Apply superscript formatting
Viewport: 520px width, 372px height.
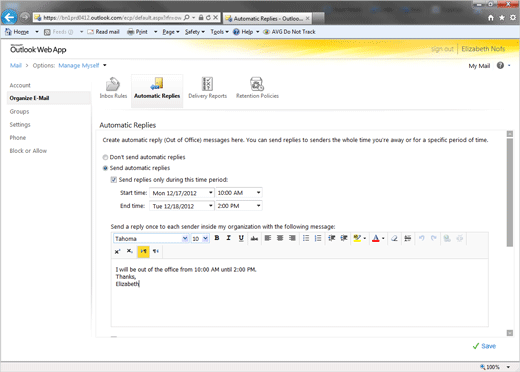117,251
